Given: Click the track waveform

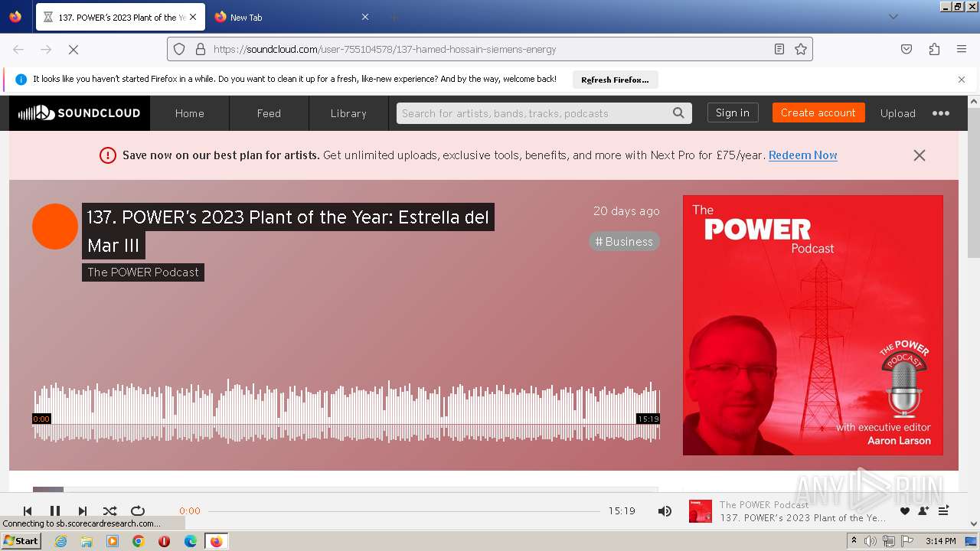Looking at the screenshot, I should coord(346,411).
